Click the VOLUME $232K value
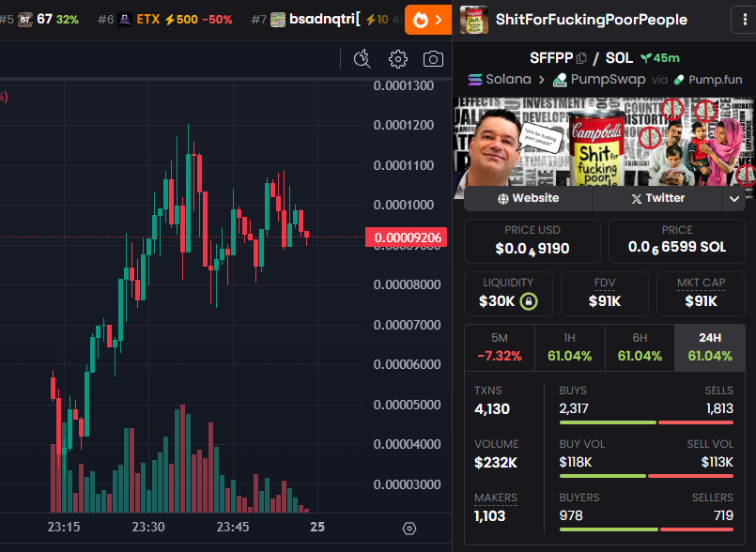This screenshot has height=552, width=756. (x=496, y=463)
